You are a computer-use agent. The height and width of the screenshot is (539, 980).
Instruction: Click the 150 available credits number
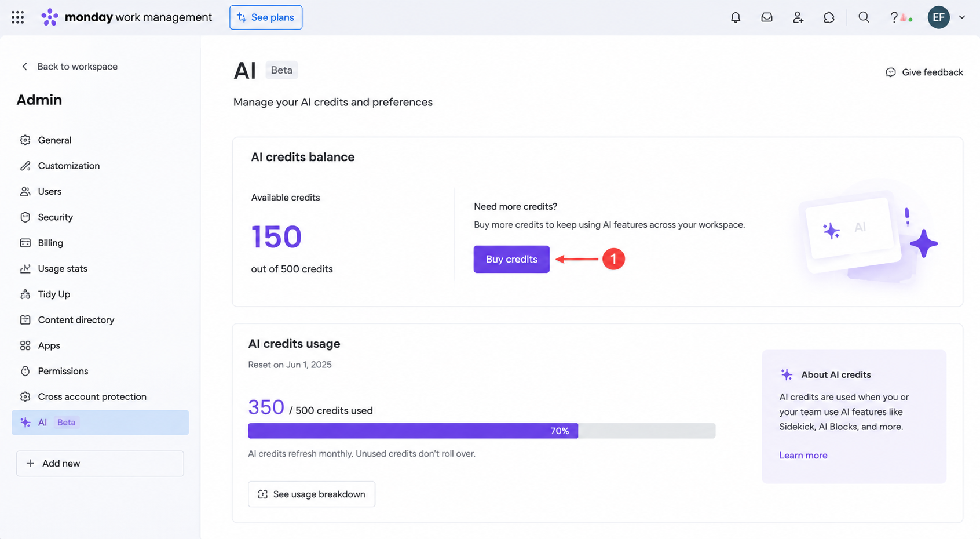click(x=276, y=236)
